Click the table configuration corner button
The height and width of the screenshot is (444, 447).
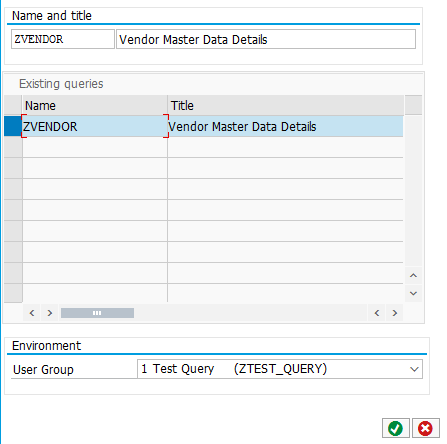click(413, 105)
